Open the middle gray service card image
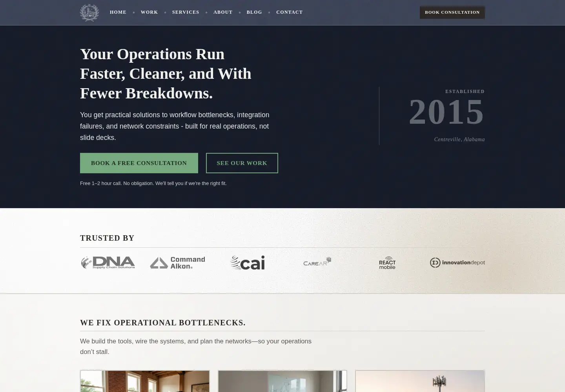The image size is (565, 392). point(282,381)
